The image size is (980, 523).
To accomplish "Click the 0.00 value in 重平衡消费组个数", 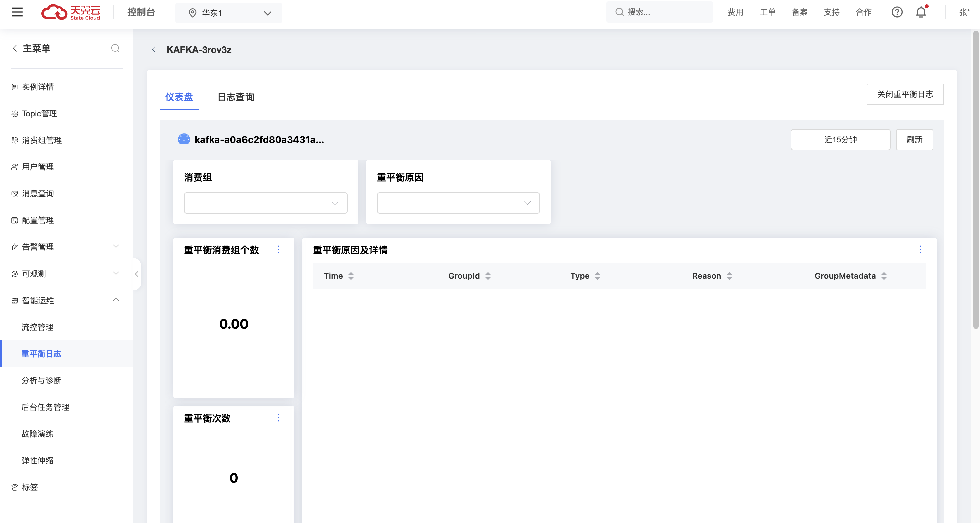I will click(233, 324).
